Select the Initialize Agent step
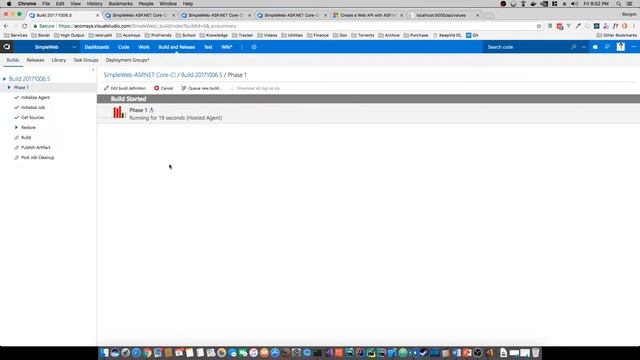This screenshot has height=360, width=640. click(36, 98)
